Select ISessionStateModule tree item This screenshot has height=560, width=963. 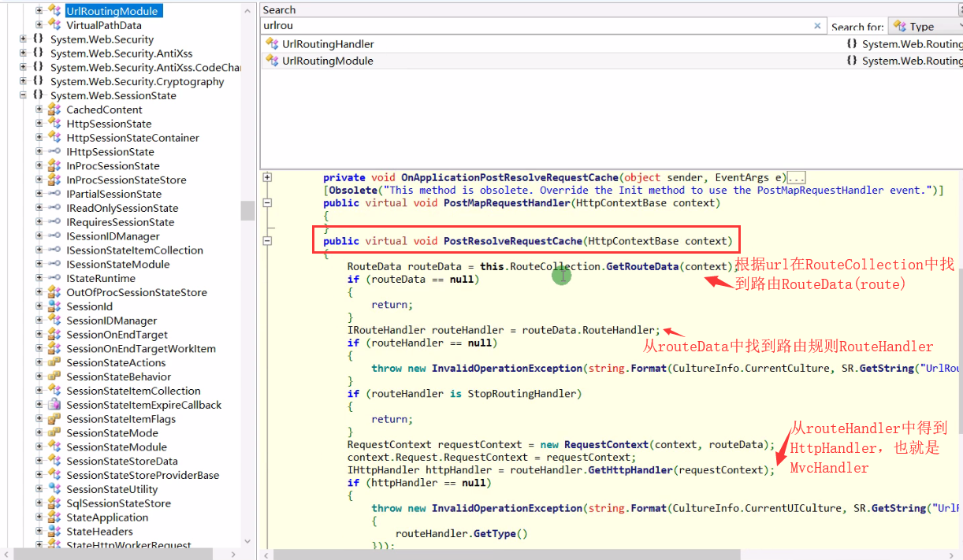click(x=117, y=264)
